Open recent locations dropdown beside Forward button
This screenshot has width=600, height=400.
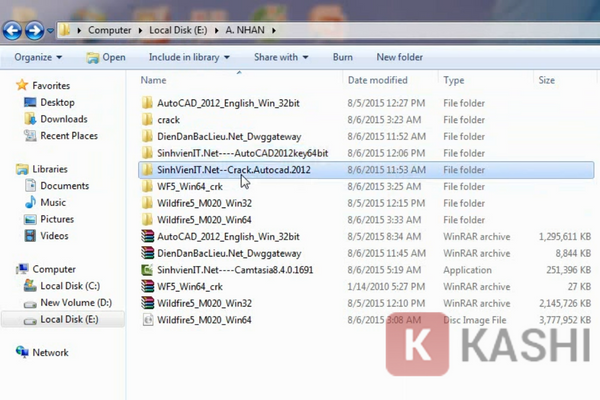[x=50, y=30]
